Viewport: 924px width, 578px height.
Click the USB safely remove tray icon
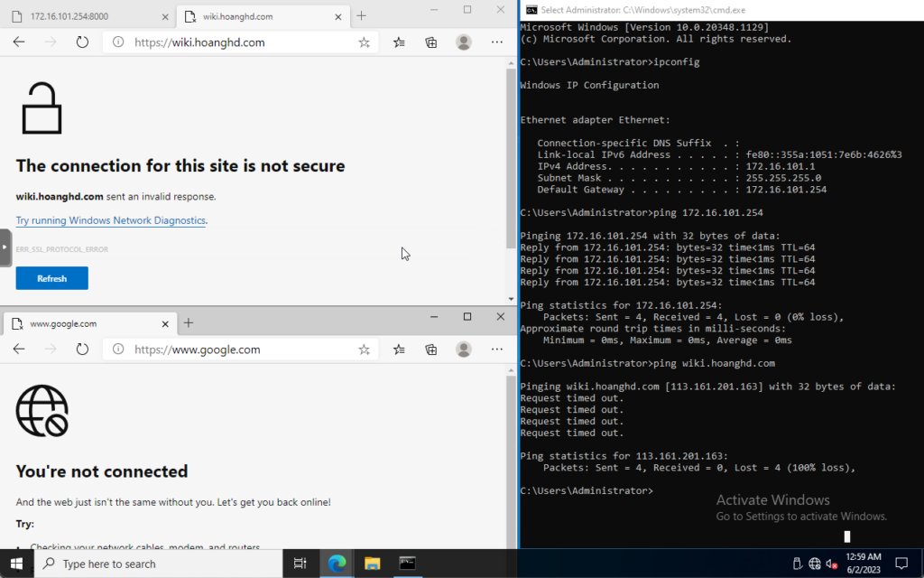[x=798, y=564]
